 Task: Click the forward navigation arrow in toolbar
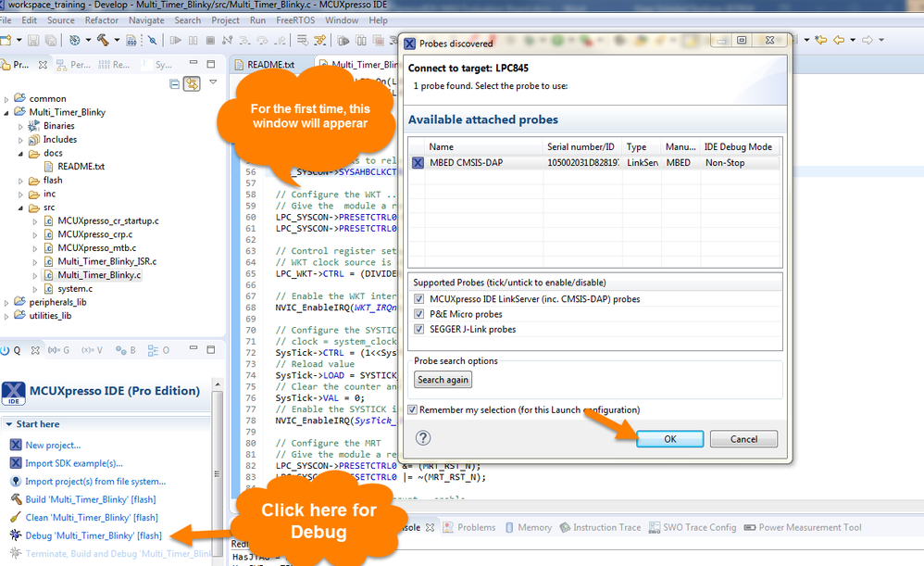click(x=868, y=40)
